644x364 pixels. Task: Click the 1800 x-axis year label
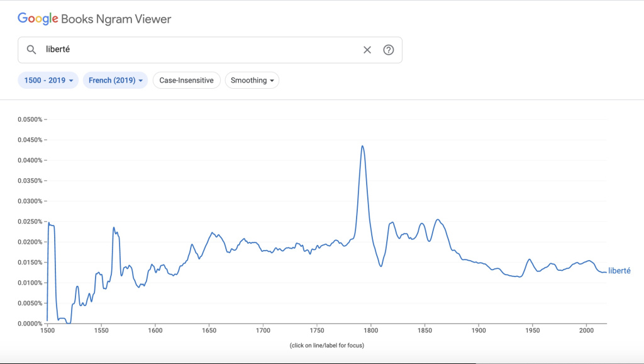click(x=370, y=330)
